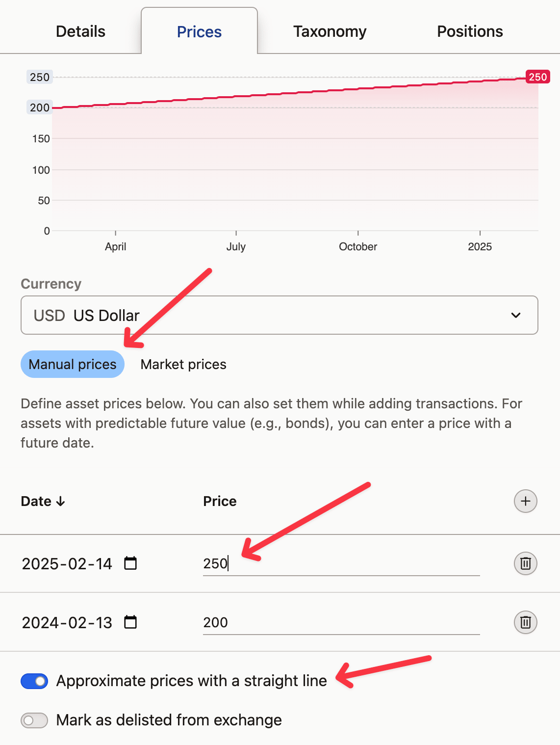Go to the Positions tab
Screen dimensions: 560x745
(470, 31)
